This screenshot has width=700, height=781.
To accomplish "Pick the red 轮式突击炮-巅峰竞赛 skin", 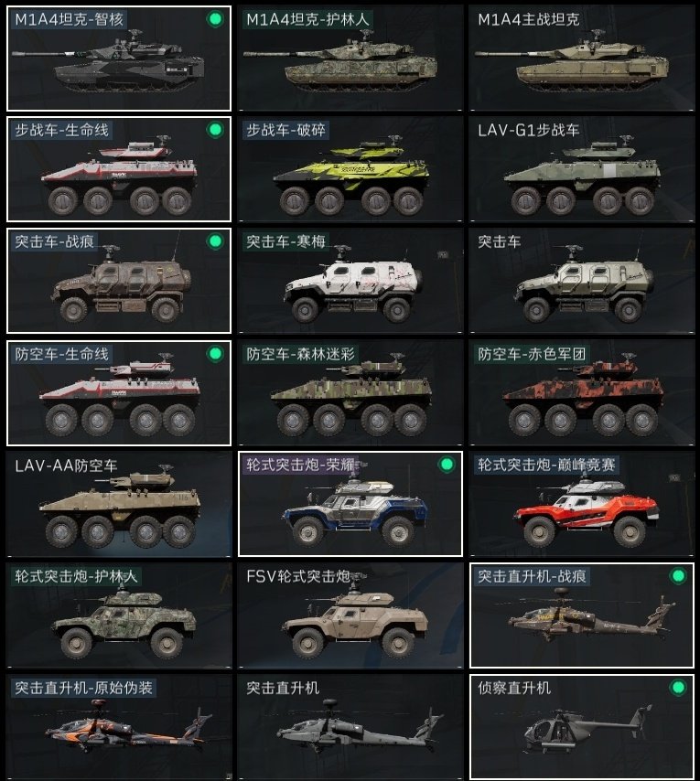I will pyautogui.click(x=581, y=504).
